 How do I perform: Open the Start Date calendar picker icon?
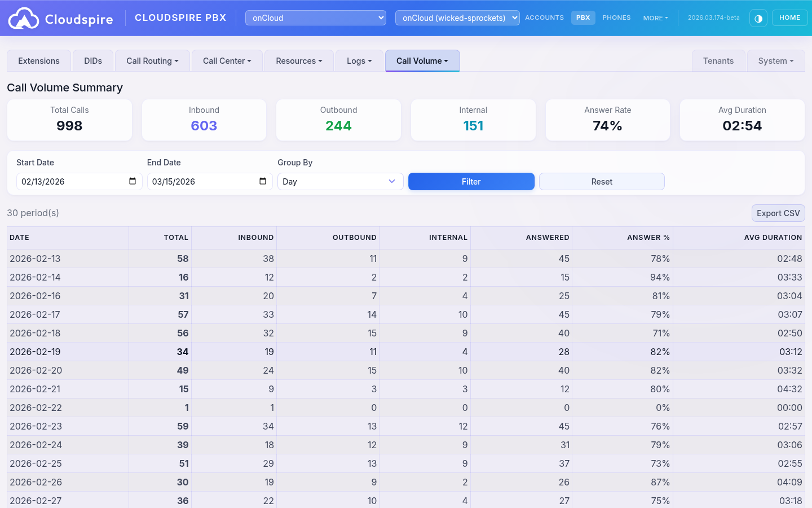pos(133,181)
